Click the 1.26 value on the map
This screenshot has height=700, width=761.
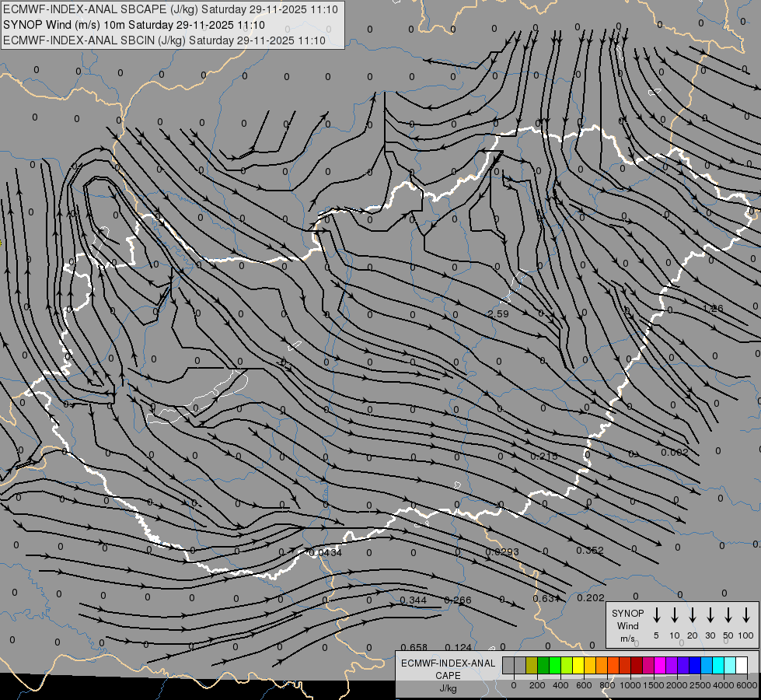click(x=713, y=309)
